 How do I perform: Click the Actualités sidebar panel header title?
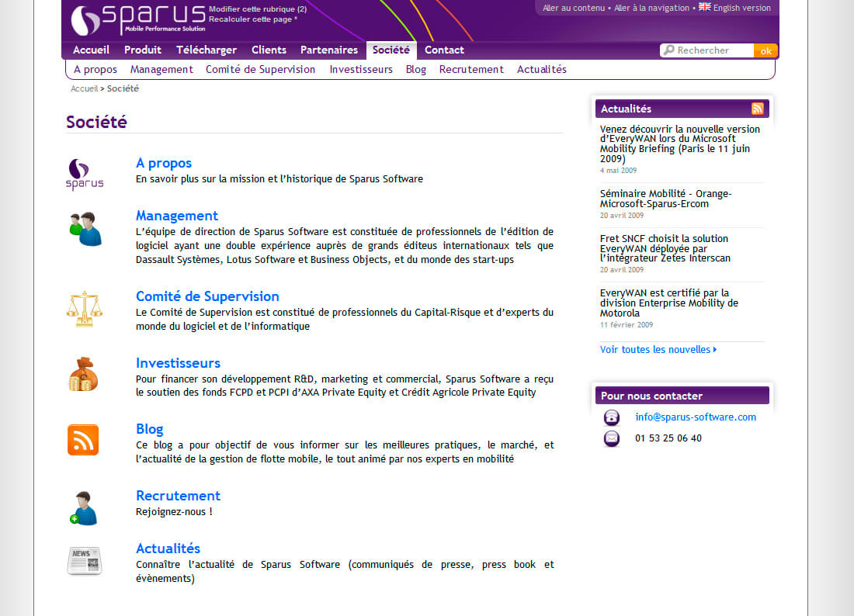pos(626,109)
